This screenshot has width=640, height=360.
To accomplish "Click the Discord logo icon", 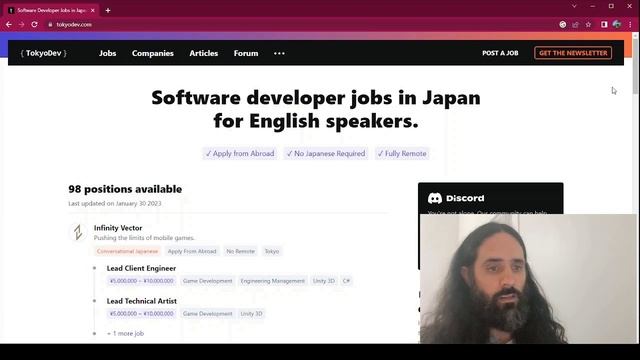I will 435,198.
